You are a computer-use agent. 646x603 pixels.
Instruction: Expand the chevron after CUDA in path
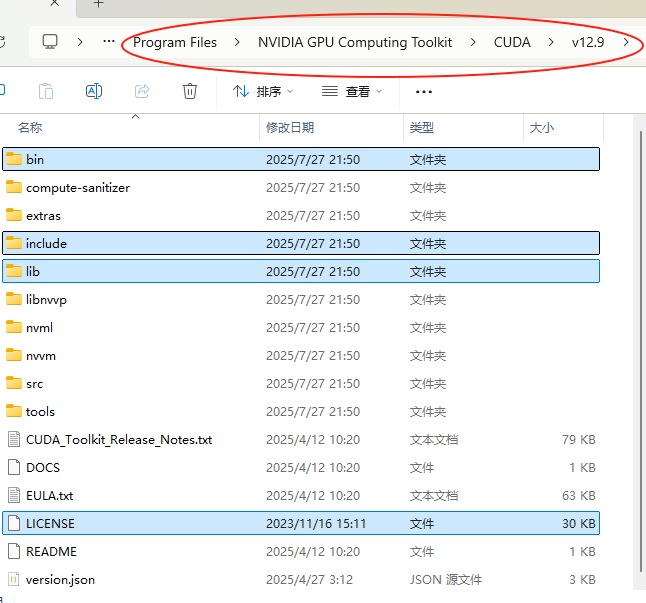(551, 42)
